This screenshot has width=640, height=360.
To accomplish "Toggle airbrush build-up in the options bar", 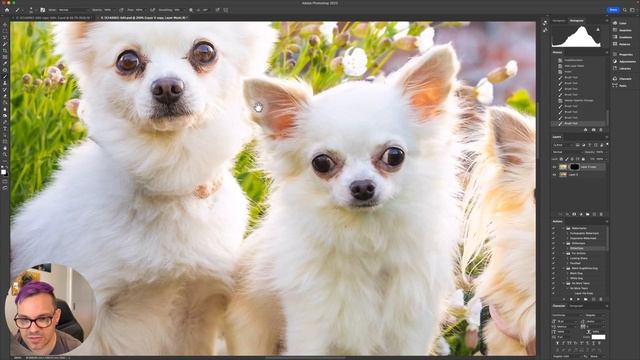I will point(152,10).
